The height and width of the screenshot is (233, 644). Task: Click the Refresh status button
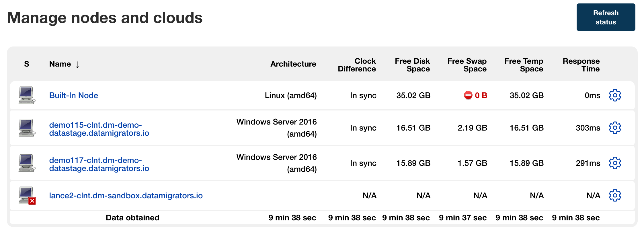tap(606, 17)
